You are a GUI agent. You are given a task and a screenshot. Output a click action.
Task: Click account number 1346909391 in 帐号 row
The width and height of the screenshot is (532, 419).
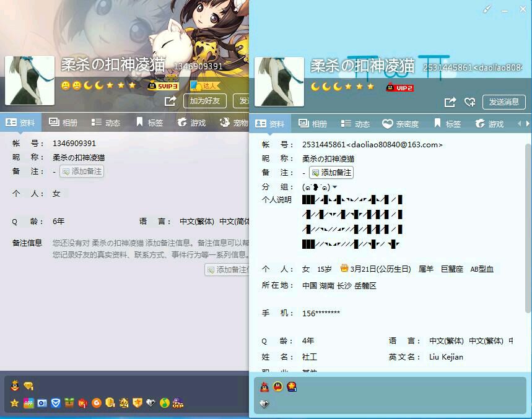pyautogui.click(x=74, y=144)
